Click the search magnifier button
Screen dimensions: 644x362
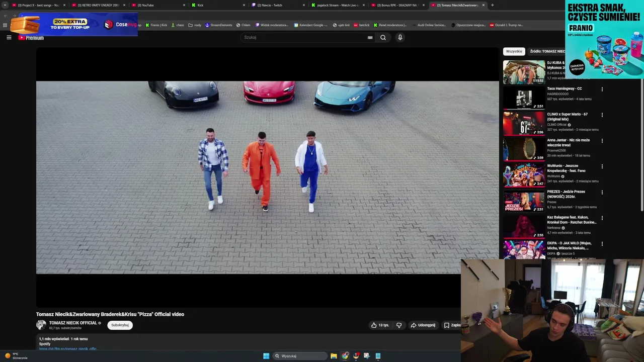click(383, 37)
